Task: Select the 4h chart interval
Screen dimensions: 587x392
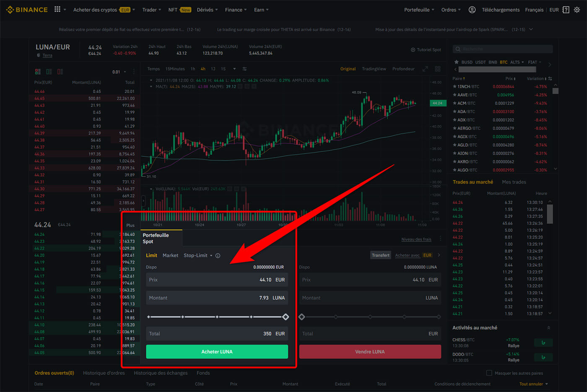Action: [203, 69]
